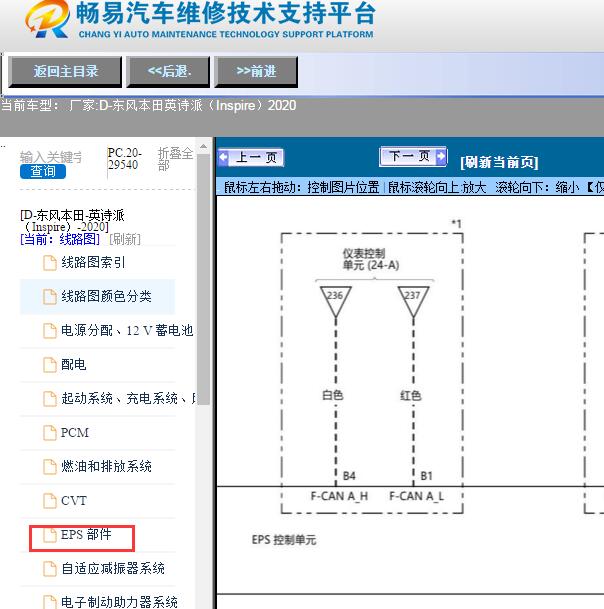The width and height of the screenshot is (604, 609).
Task: Click 折叠全部 collapse all link
Action: pyautogui.click(x=175, y=159)
